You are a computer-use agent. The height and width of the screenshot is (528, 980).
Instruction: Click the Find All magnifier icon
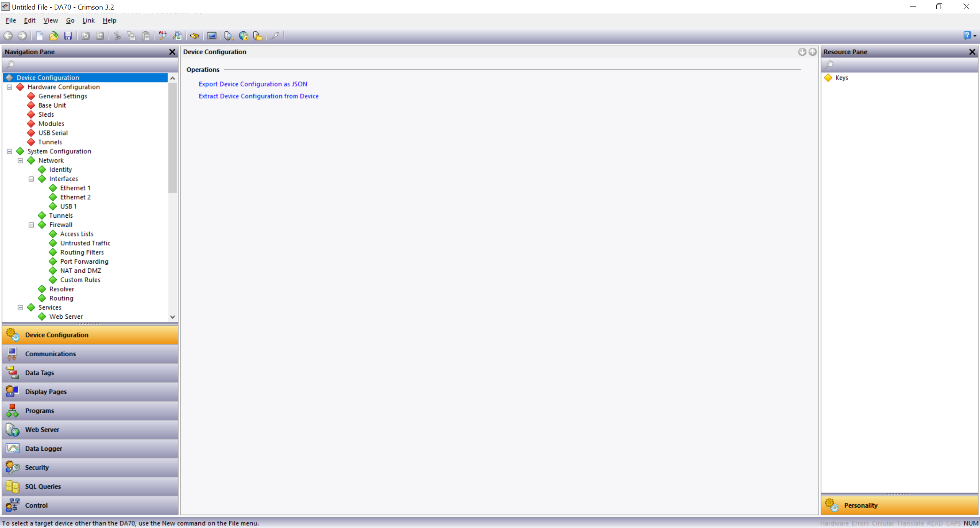click(x=163, y=36)
